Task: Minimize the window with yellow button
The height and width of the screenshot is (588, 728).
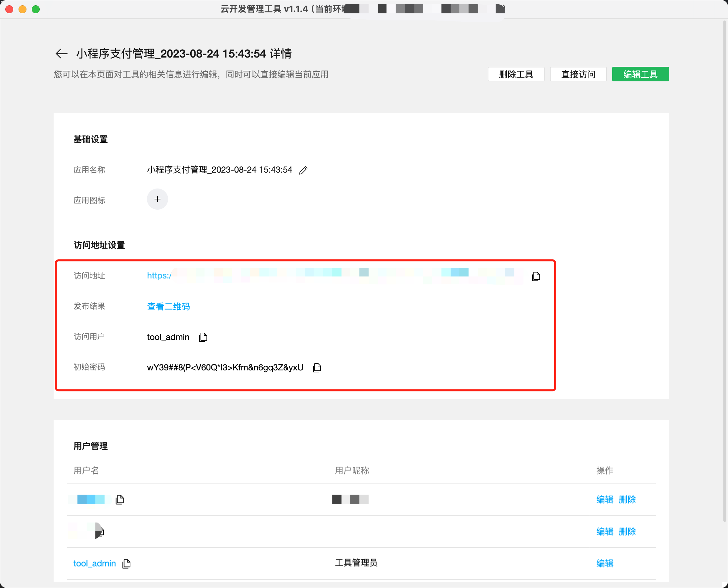Action: [x=23, y=9]
